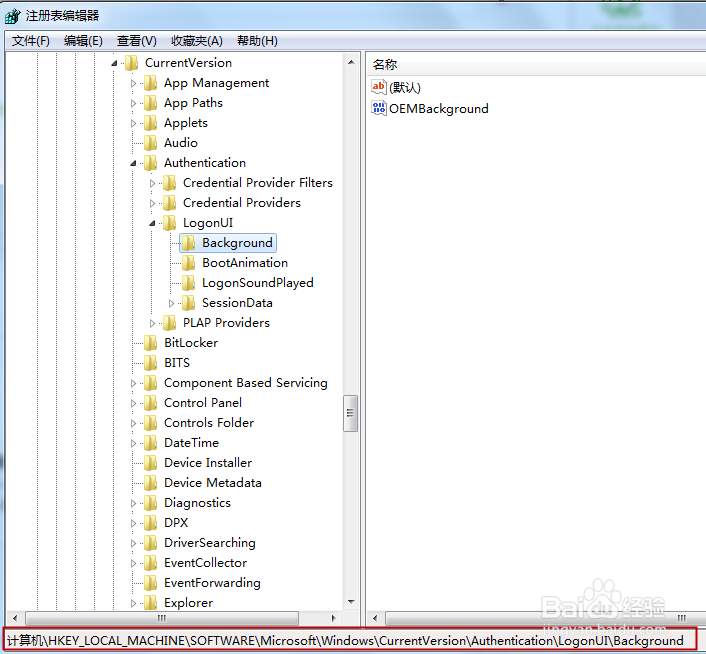The image size is (706, 654).
Task: Click the BITS folder icon
Action: pos(150,363)
